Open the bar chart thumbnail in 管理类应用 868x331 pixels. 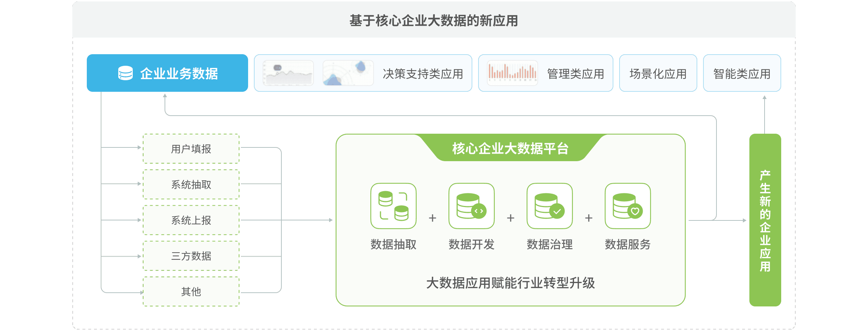tap(512, 73)
